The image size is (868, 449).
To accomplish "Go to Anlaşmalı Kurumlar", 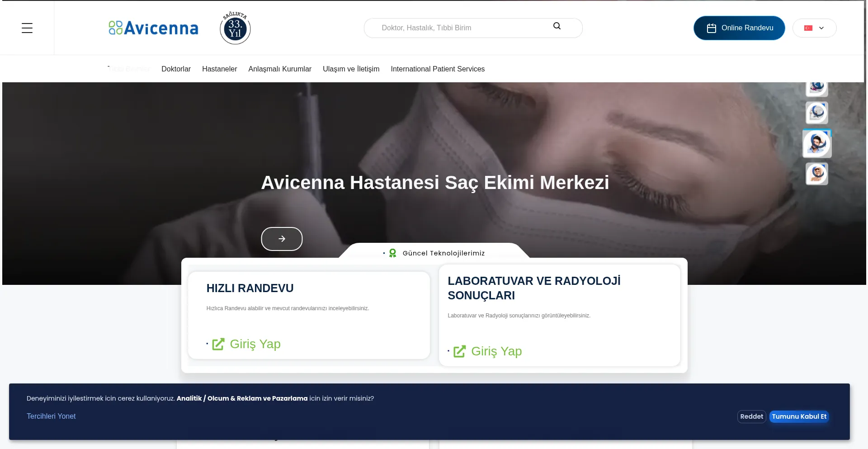I will pyautogui.click(x=280, y=69).
